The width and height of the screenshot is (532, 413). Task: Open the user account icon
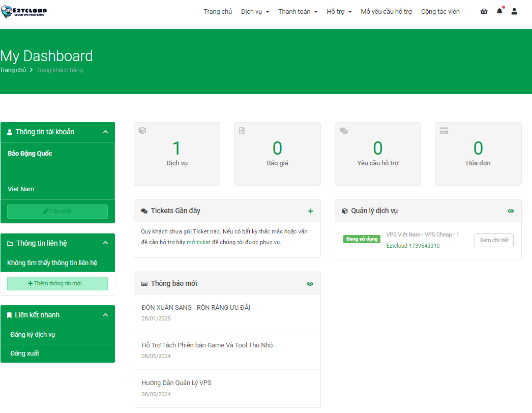pyautogui.click(x=514, y=12)
